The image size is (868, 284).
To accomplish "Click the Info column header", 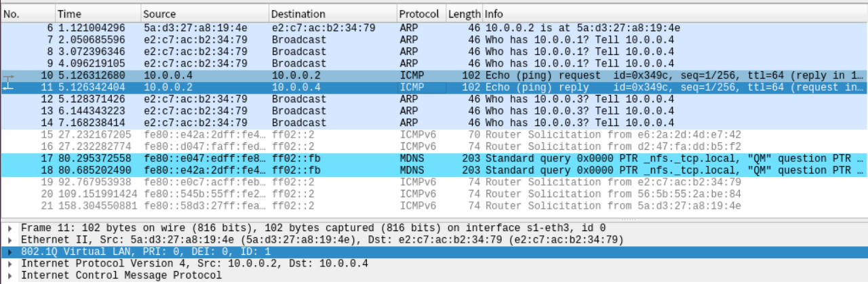I will coord(671,14).
